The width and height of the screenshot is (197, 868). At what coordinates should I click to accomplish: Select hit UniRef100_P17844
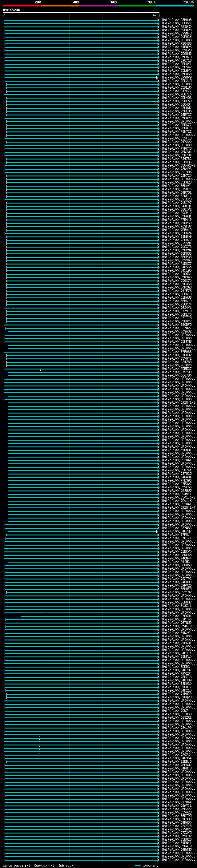tap(177, 802)
